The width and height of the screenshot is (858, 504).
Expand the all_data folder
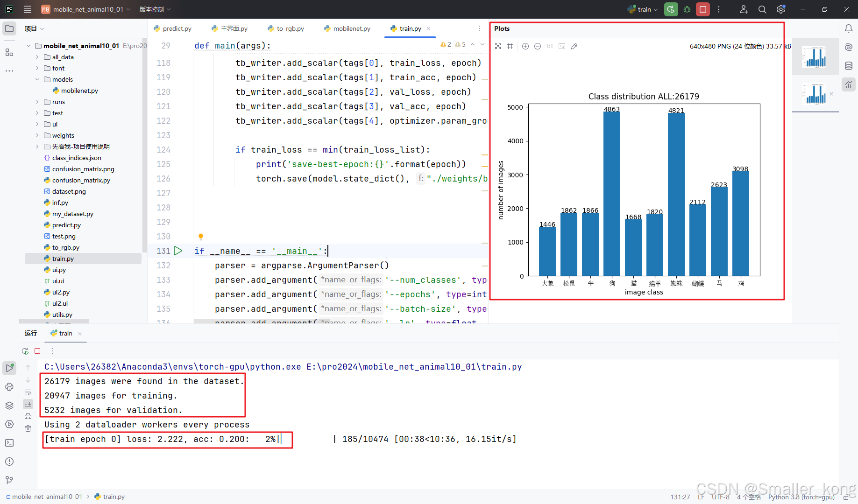pos(37,57)
